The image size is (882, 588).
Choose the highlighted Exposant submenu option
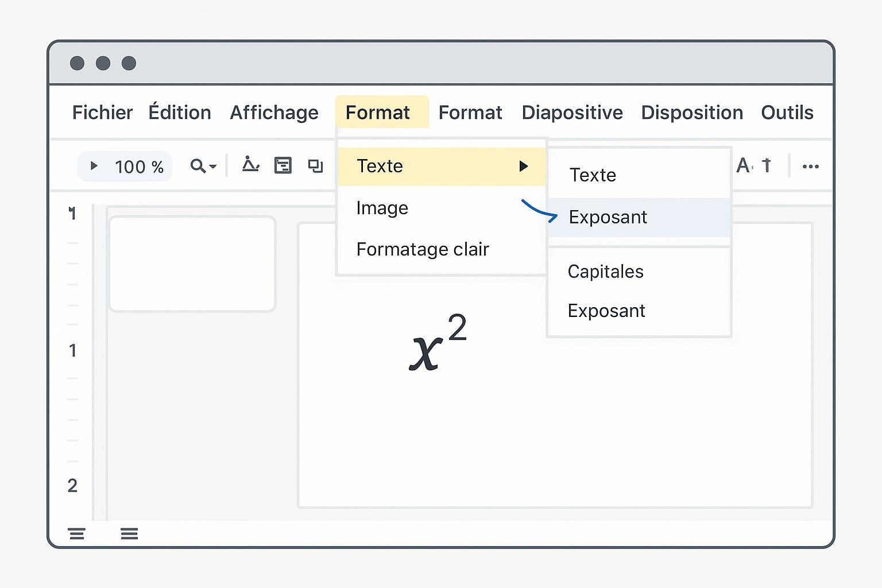pos(608,217)
